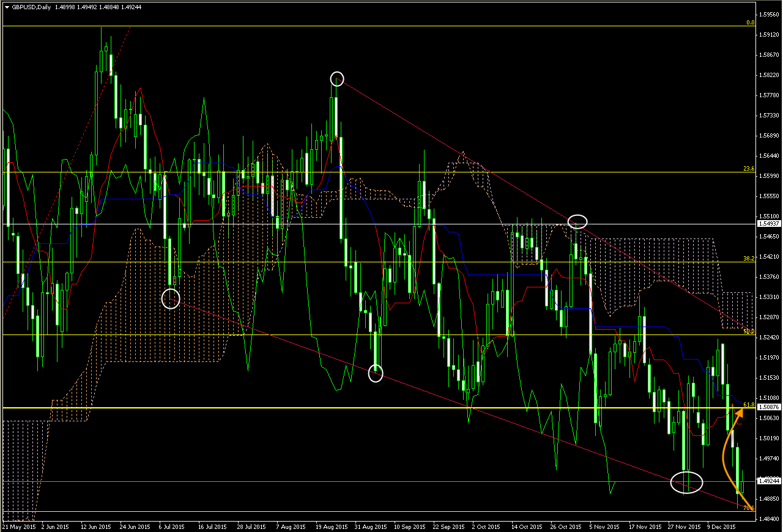This screenshot has width=783, height=532.
Task: Click the 31 Aug 2015 date label
Action: click(371, 526)
